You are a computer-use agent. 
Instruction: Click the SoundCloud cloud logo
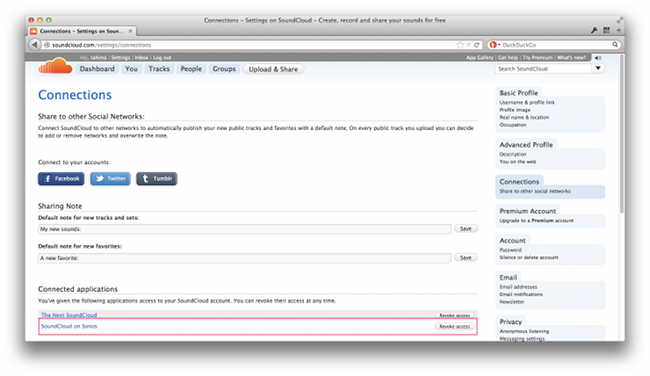(55, 66)
